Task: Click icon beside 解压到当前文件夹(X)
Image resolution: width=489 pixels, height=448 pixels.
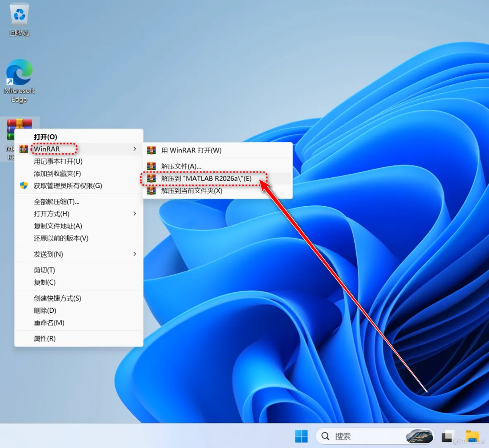Action: pos(151,191)
